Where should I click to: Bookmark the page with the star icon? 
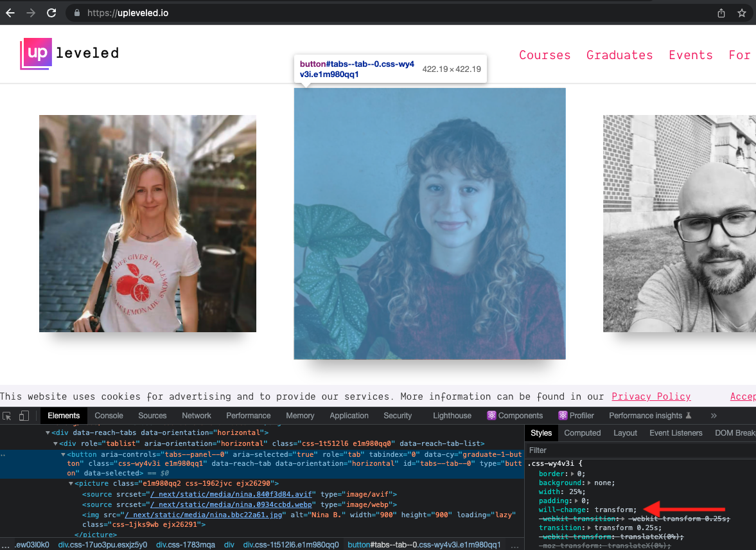click(743, 12)
